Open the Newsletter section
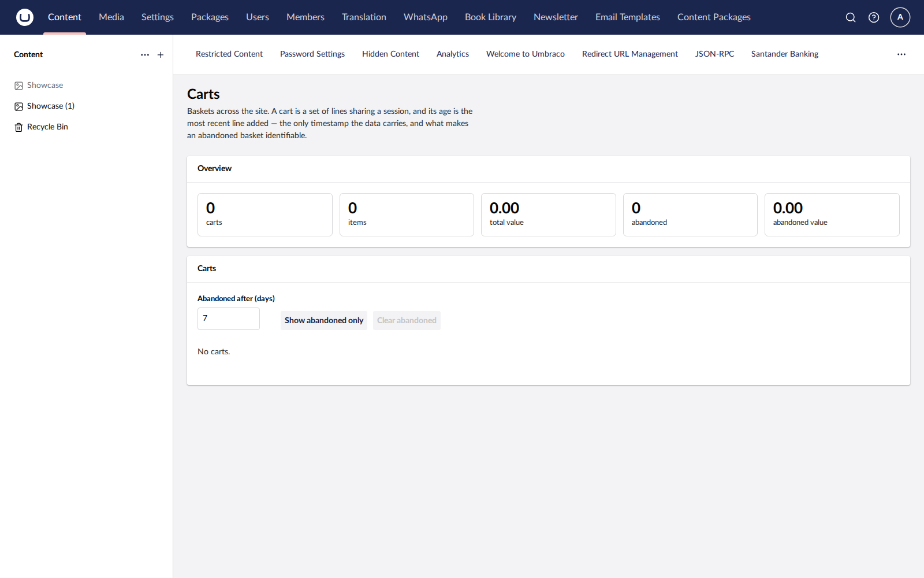Viewport: 924px width, 578px height. 556,17
